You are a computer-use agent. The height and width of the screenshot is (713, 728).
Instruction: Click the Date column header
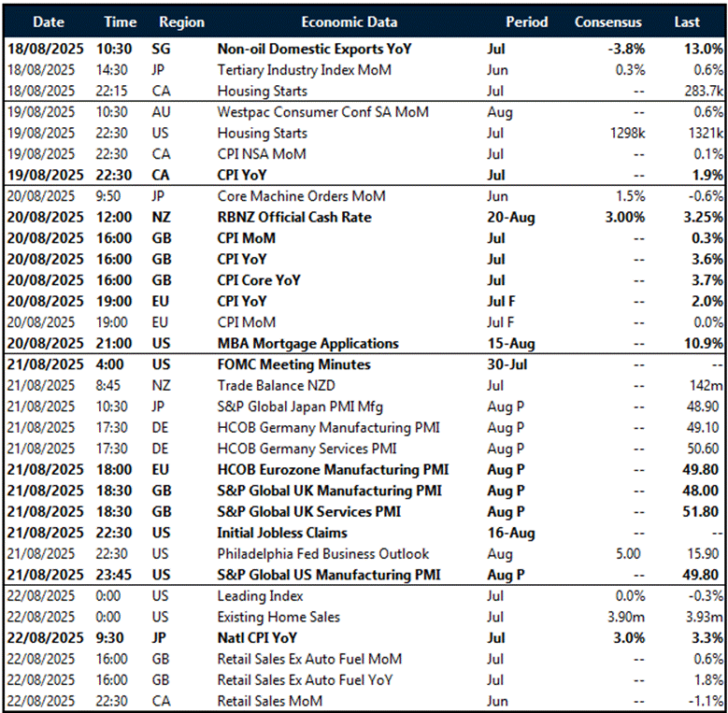(48, 21)
